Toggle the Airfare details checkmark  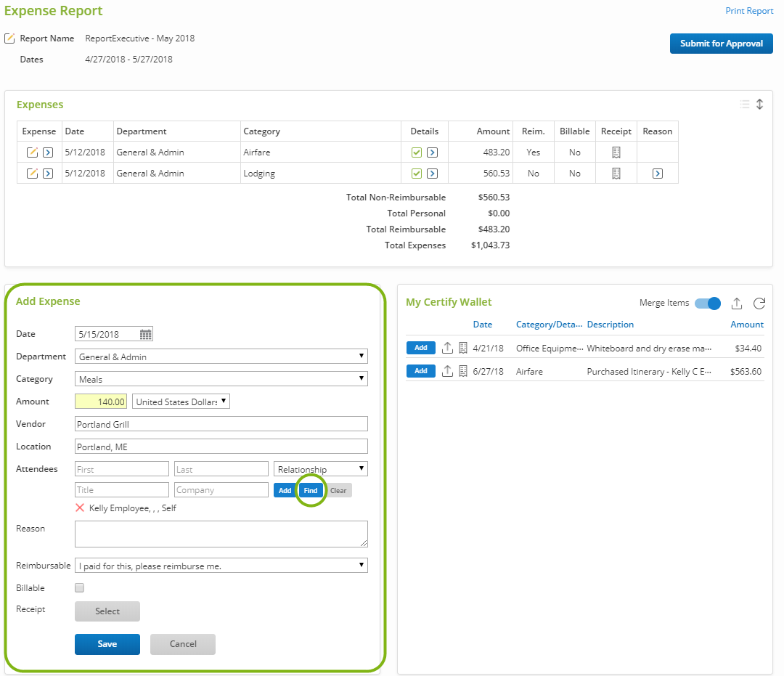coord(417,152)
